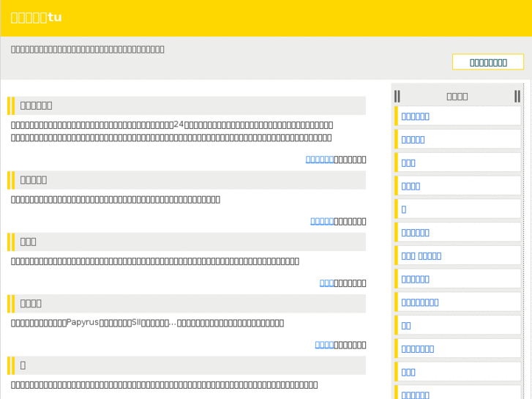Click the number "24" in the first paragraph
Viewport: 532px width, 399px height.
pyautogui.click(x=179, y=124)
